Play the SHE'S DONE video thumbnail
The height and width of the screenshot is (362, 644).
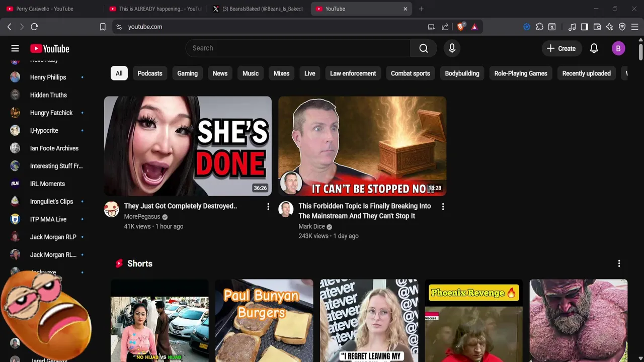pyautogui.click(x=188, y=146)
